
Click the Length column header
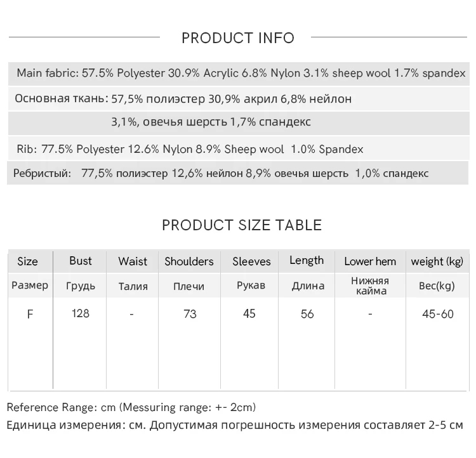[x=307, y=261]
